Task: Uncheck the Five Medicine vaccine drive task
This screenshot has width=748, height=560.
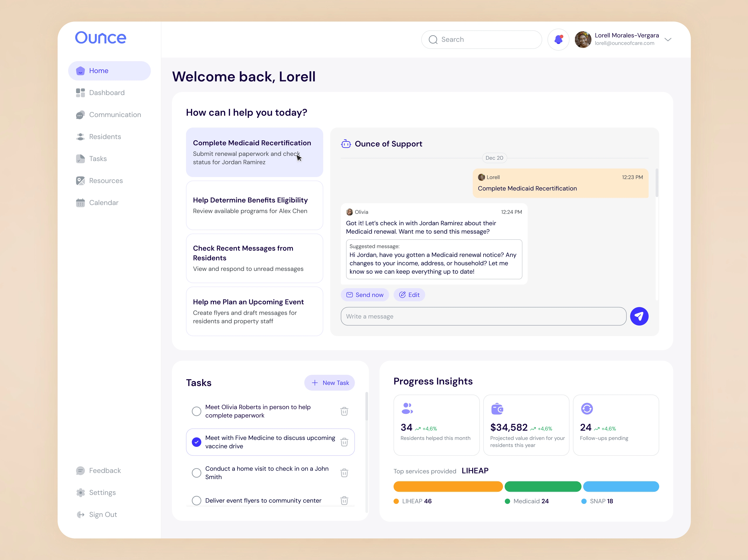Action: click(x=196, y=442)
